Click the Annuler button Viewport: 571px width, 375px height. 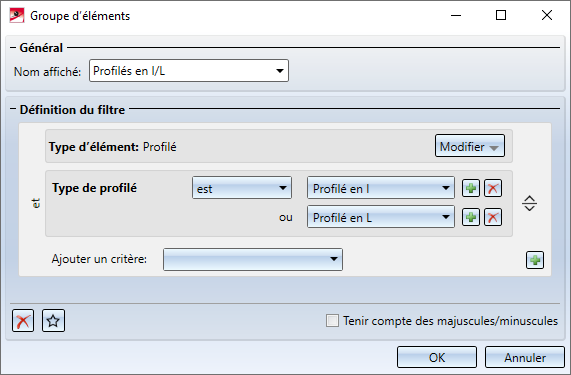coord(525,357)
